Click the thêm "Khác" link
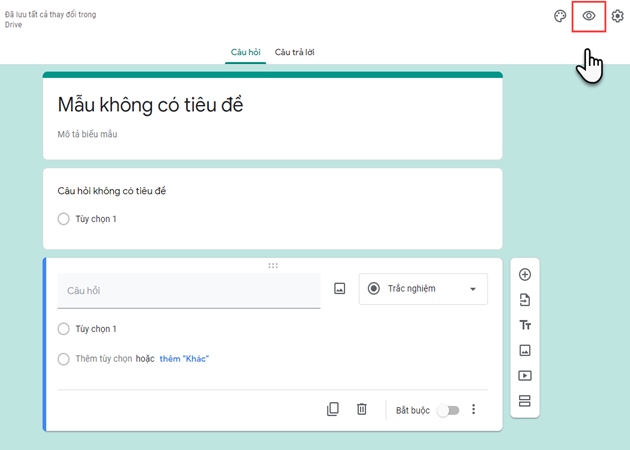Image resolution: width=630 pixels, height=450 pixels. tap(184, 359)
